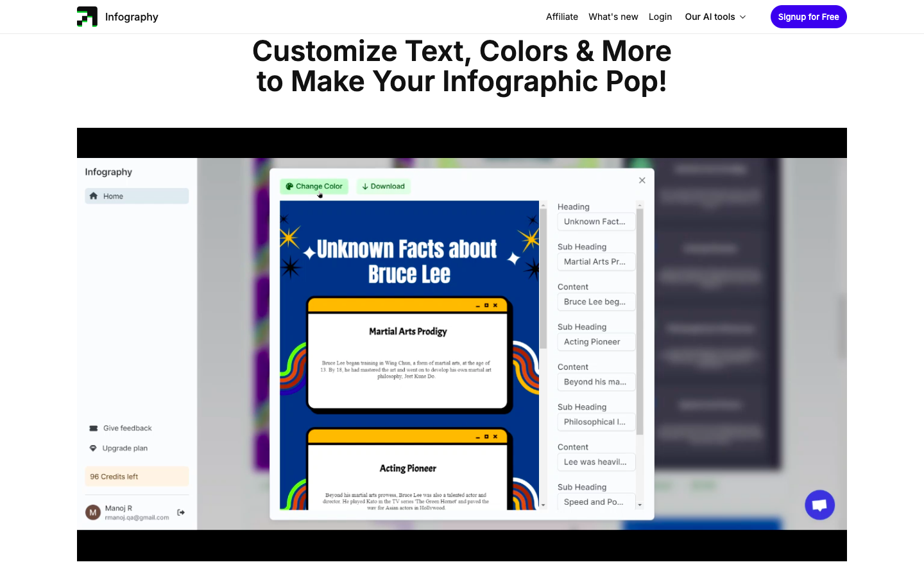Click the Philosophical I... sub heading field
The image size is (924, 578).
tap(596, 422)
